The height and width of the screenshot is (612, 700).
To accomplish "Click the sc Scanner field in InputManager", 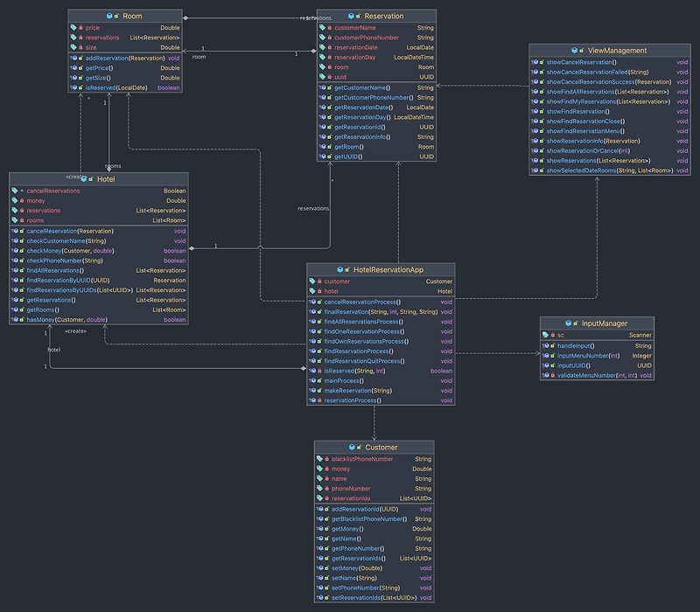I will point(597,335).
